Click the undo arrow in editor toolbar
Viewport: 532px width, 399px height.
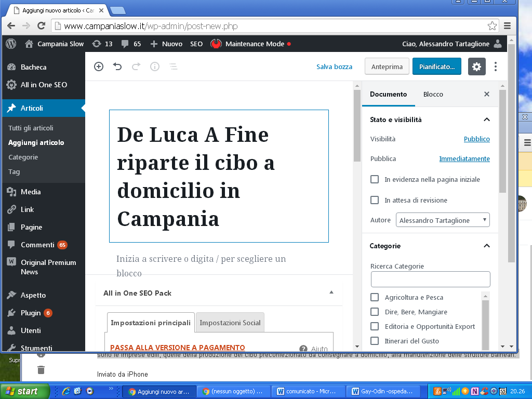coord(117,66)
